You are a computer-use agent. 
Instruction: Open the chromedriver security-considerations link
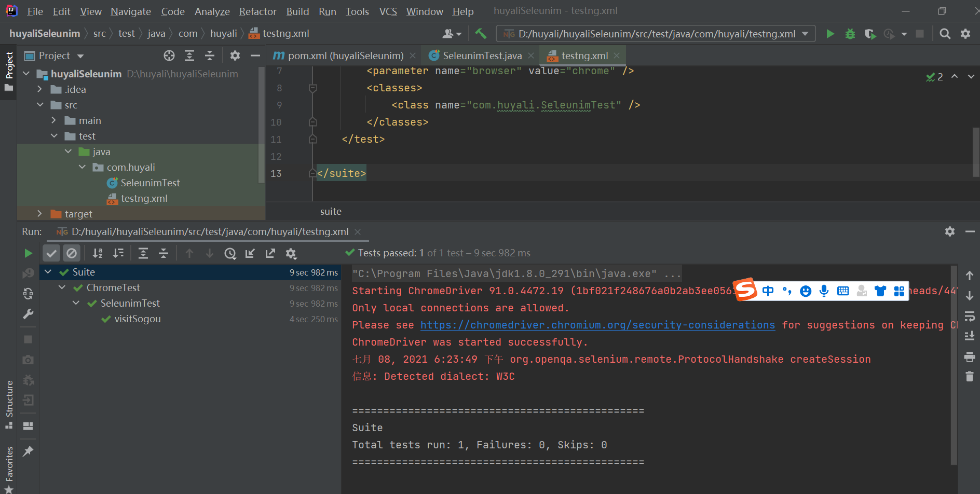pos(597,325)
